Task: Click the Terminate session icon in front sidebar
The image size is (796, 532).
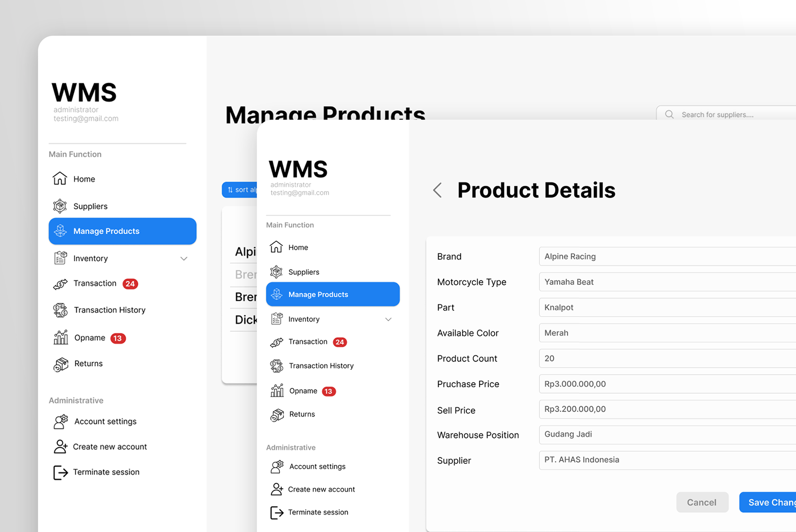Action: 277,513
